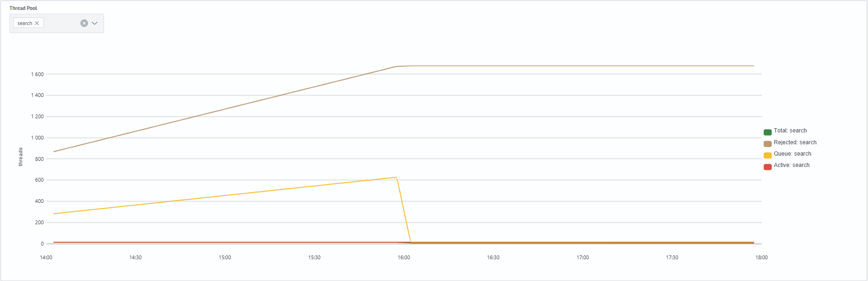Toggle the Queue: search legend label
Image resolution: width=868 pixels, height=281 pixels.
792,154
